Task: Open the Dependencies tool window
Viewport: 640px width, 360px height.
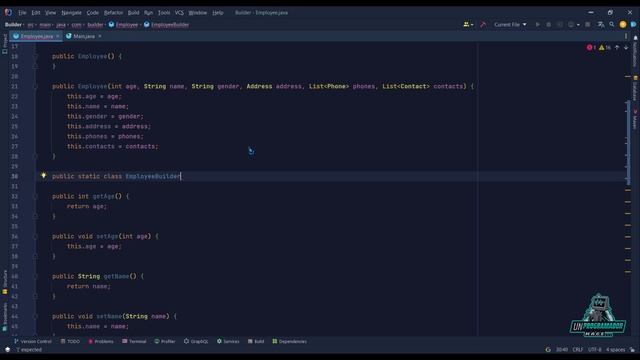Action: pos(289,341)
